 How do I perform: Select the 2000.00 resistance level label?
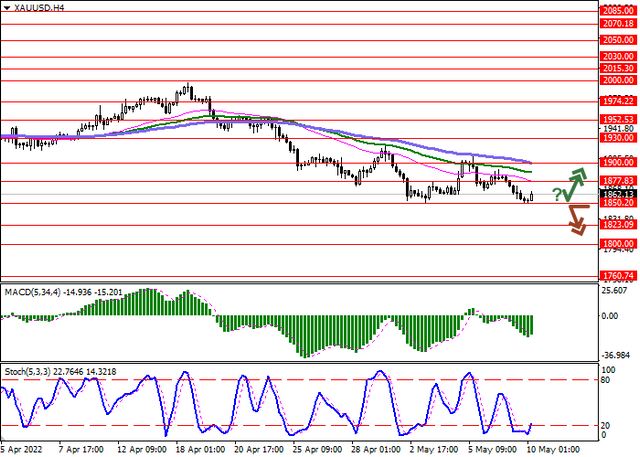pyautogui.click(x=619, y=80)
